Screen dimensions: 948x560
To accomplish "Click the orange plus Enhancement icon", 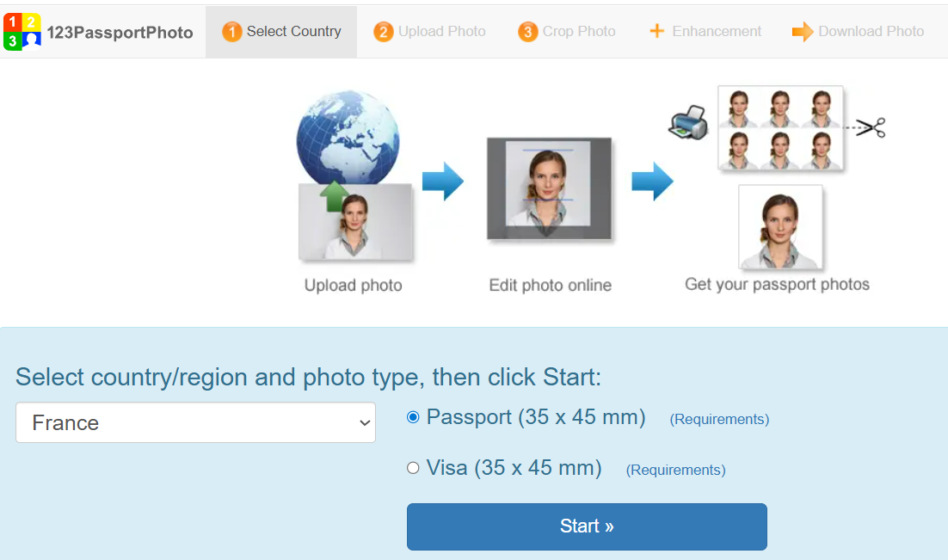I will pyautogui.click(x=657, y=31).
